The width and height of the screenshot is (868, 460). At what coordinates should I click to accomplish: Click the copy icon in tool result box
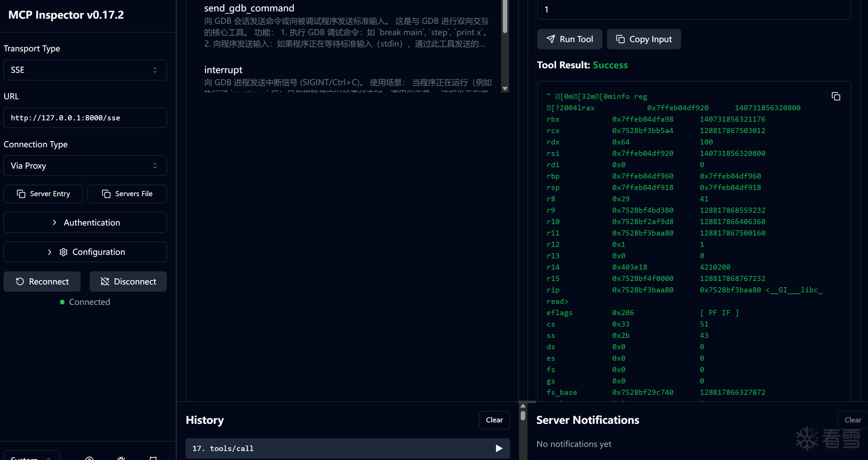tap(836, 97)
